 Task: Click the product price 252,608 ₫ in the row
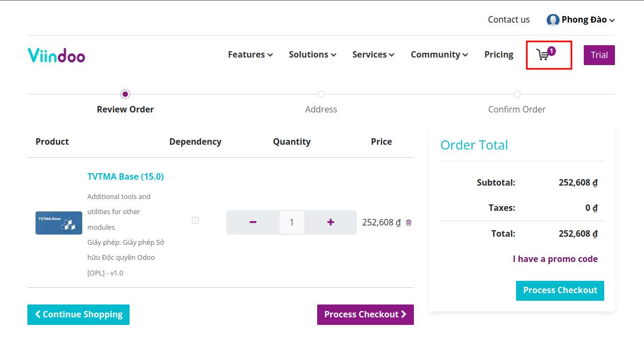[x=381, y=222]
